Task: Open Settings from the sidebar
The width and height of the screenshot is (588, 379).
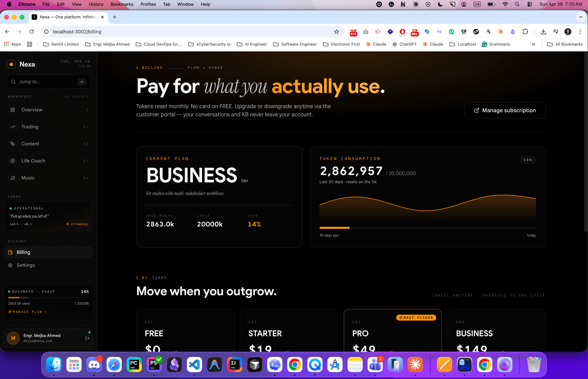Action: coord(48,265)
